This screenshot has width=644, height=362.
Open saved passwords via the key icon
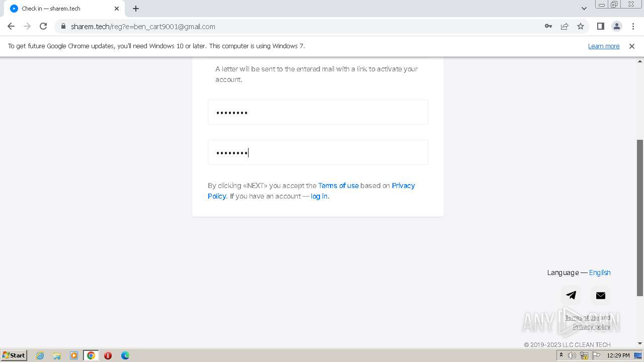click(x=548, y=26)
